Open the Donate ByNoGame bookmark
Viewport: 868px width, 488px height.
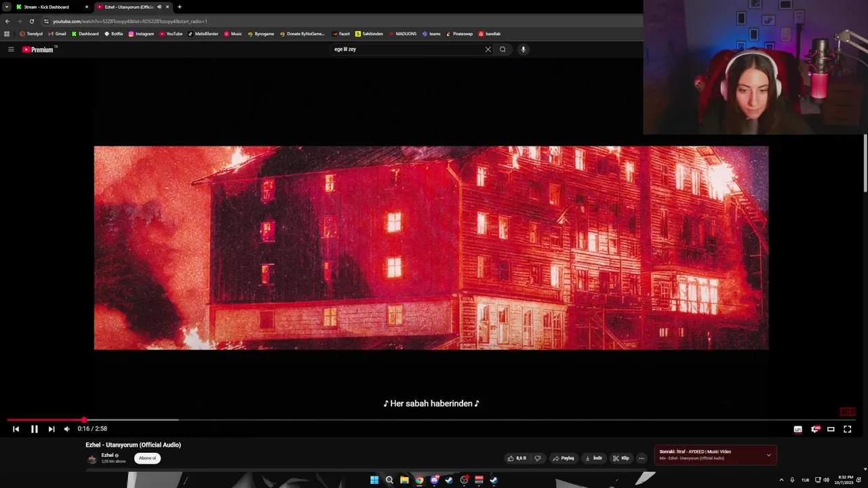pos(302,34)
